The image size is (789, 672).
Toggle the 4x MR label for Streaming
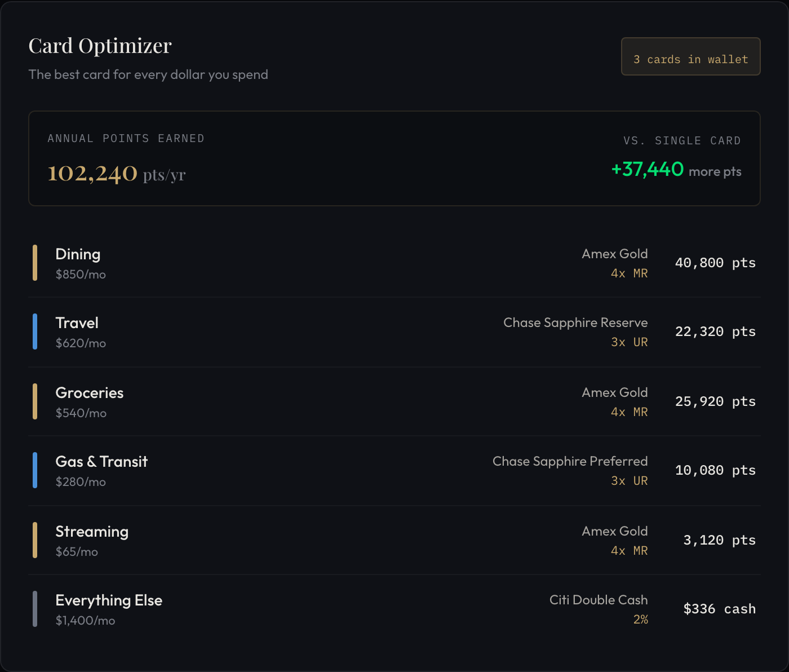click(x=629, y=551)
